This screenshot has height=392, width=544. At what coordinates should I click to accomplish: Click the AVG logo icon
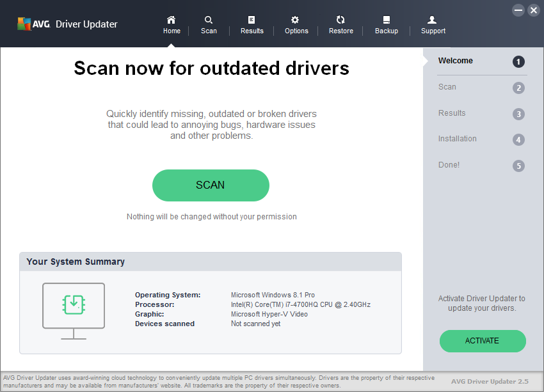[24, 24]
